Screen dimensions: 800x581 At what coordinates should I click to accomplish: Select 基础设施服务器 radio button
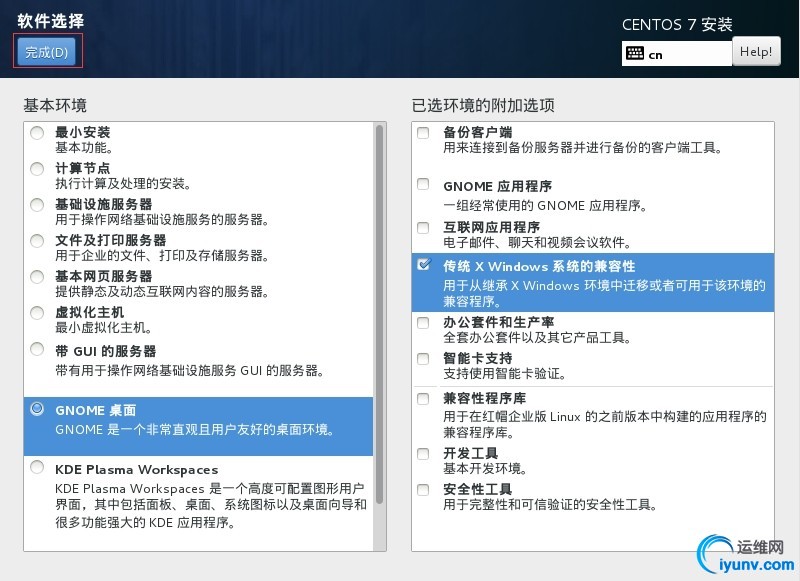click(37, 205)
